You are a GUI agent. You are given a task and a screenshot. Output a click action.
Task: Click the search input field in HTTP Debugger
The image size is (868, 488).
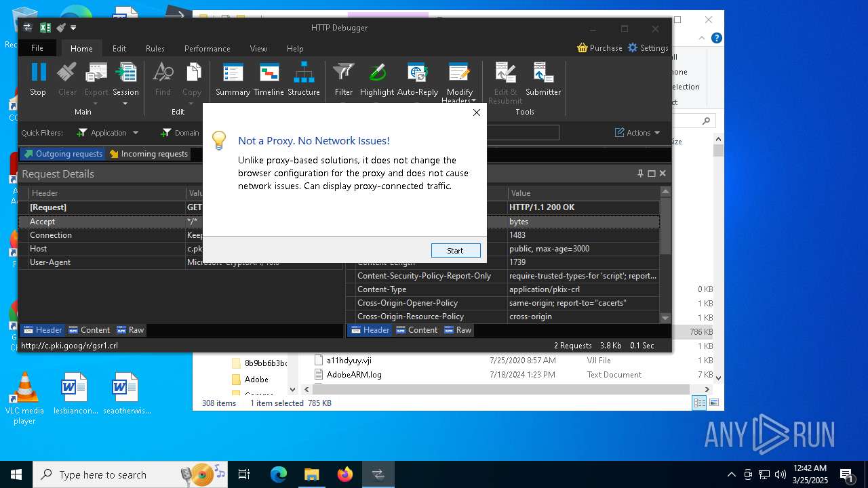(x=522, y=132)
